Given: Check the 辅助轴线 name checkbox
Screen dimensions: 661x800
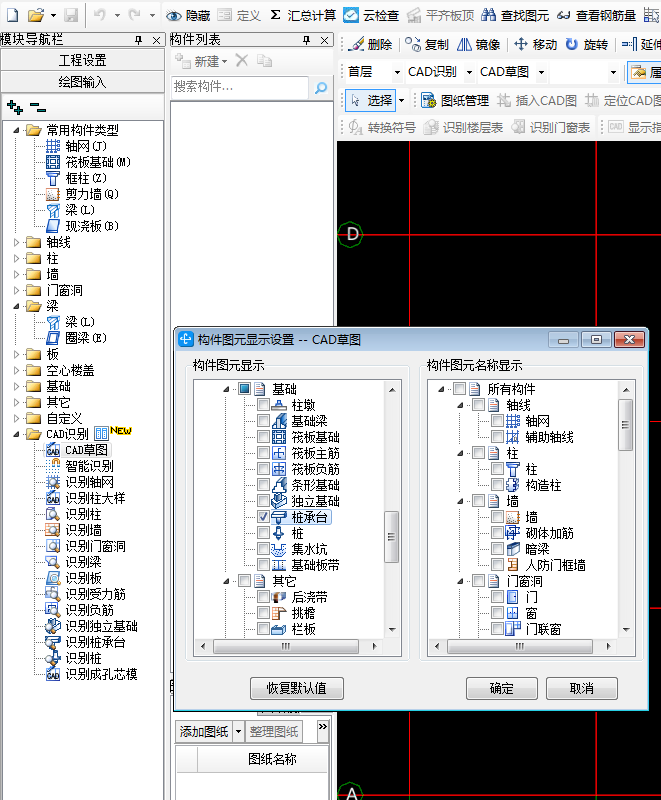Looking at the screenshot, I should (x=497, y=437).
